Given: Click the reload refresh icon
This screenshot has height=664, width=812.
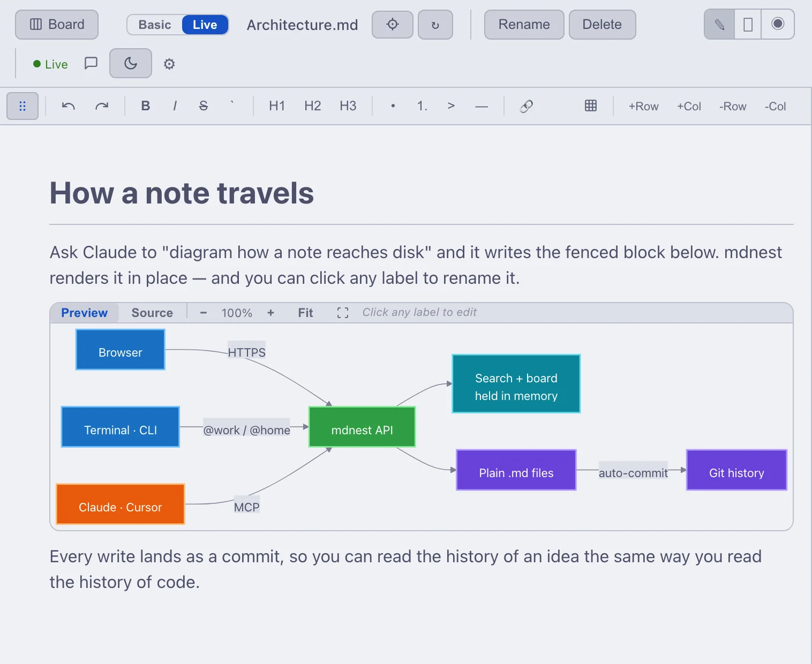Looking at the screenshot, I should (x=435, y=25).
